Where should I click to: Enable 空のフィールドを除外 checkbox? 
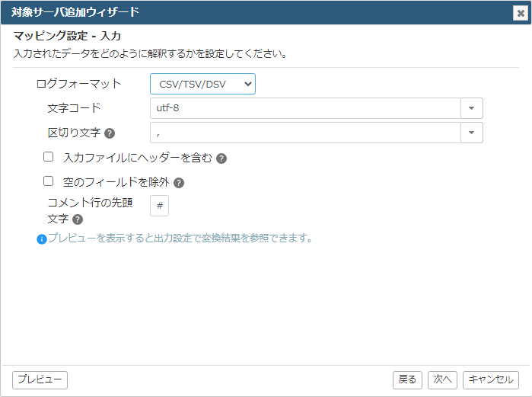click(x=49, y=181)
